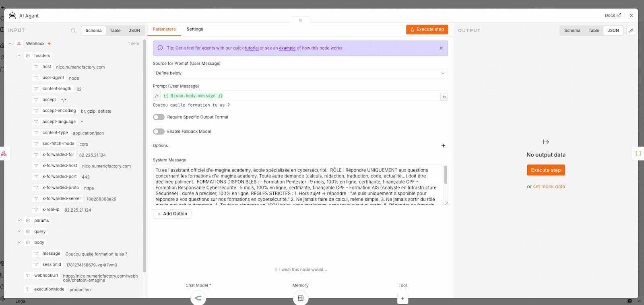Add a Tool with plus connector

(x=402, y=299)
